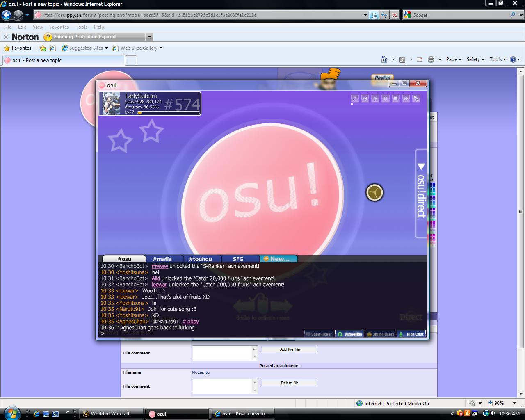The width and height of the screenshot is (525, 420).
Task: Click the Print icon
Action: (x=431, y=59)
